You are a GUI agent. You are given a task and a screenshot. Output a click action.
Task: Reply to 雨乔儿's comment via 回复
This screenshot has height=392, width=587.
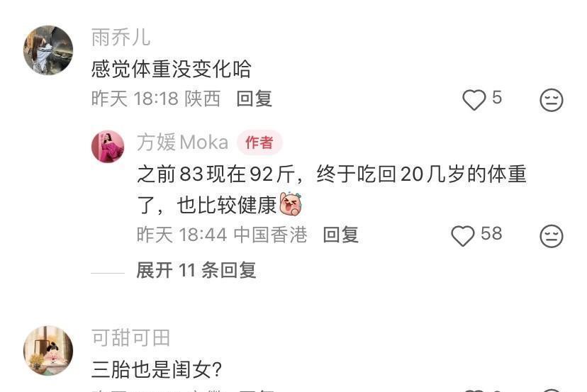pos(255,99)
